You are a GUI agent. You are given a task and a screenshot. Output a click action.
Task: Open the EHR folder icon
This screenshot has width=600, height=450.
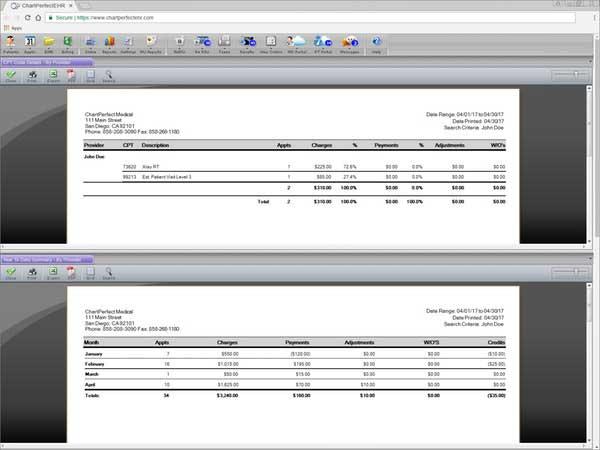click(49, 44)
